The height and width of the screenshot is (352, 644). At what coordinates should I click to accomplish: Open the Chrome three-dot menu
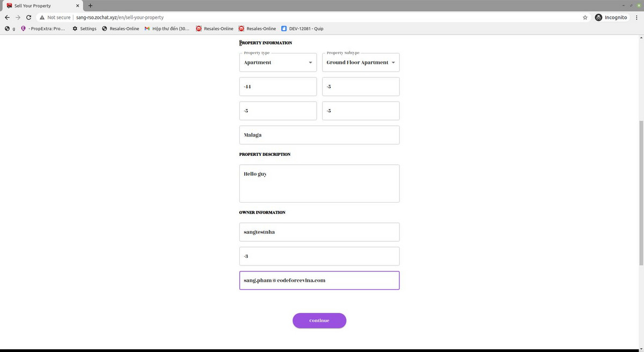[638, 17]
